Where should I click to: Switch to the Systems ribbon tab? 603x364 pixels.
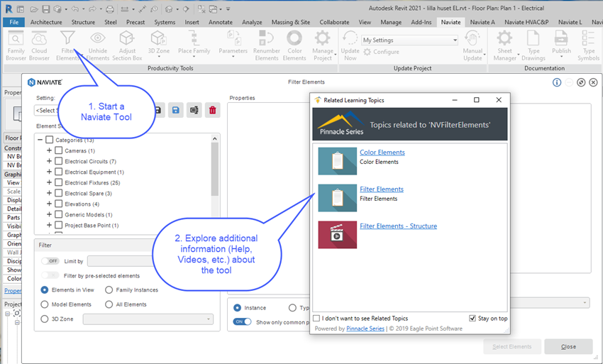click(x=165, y=22)
